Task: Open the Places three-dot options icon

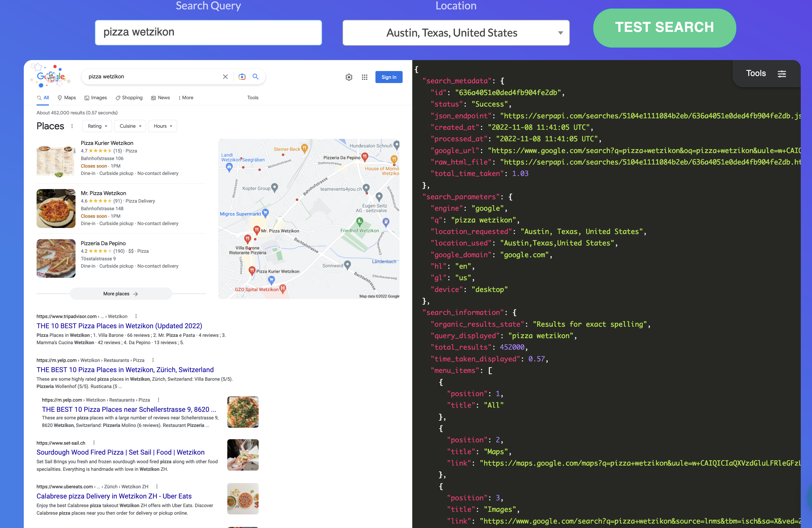Action: (x=72, y=126)
